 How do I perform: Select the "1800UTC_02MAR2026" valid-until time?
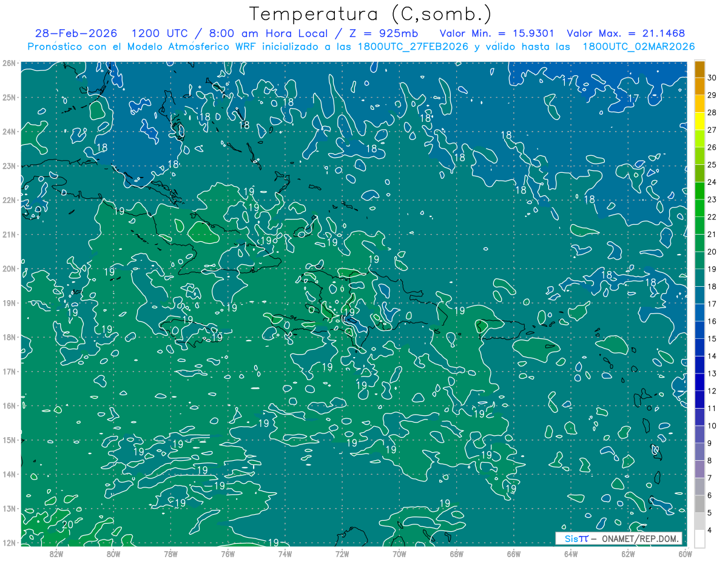(x=638, y=47)
